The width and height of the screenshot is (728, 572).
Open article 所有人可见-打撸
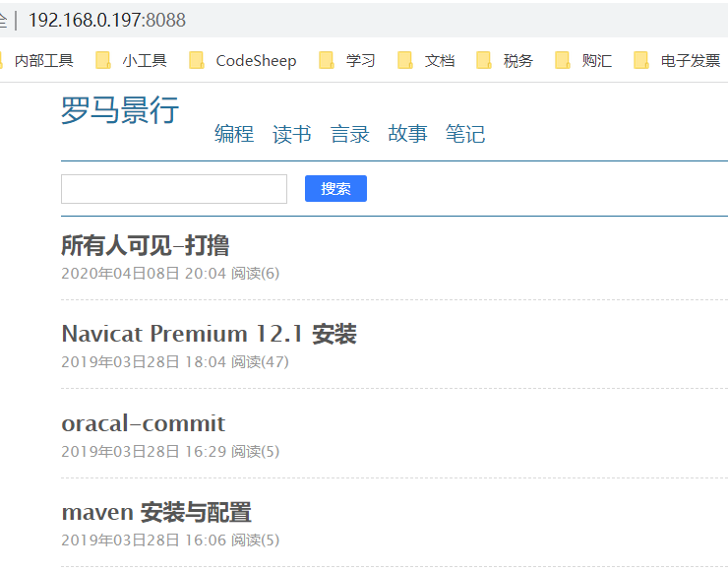coord(146,245)
